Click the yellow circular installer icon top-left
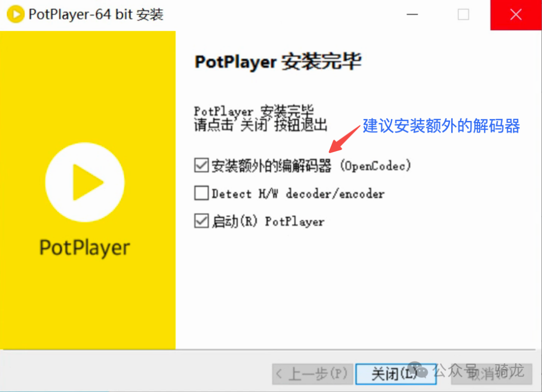 coord(15,14)
